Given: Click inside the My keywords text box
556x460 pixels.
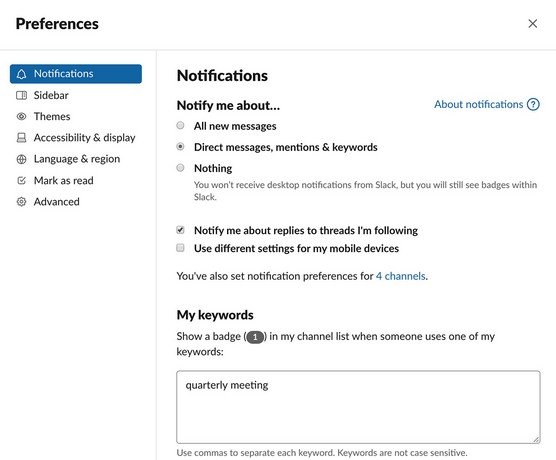Looking at the screenshot, I should coord(358,407).
